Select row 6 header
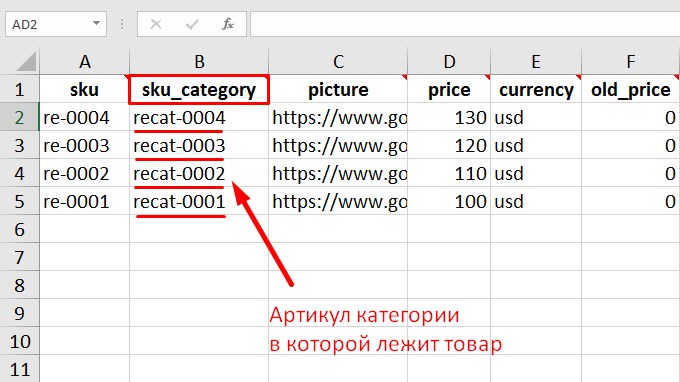The height and width of the screenshot is (382, 680). (x=20, y=229)
